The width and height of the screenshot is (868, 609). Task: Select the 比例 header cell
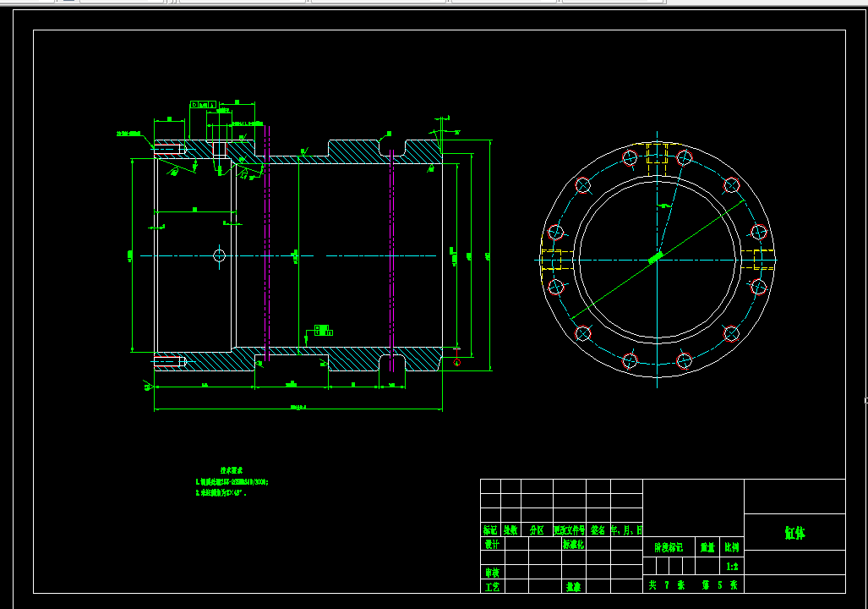tap(731, 547)
